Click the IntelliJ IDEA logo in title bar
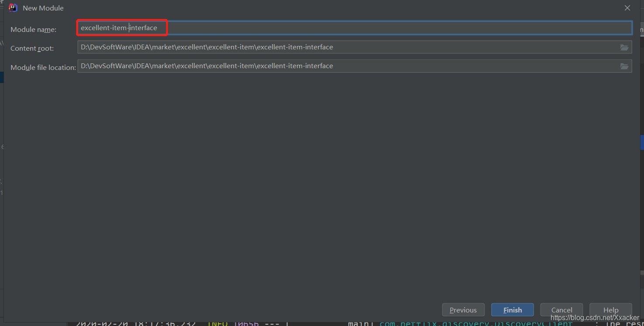The height and width of the screenshot is (326, 644). point(13,7)
